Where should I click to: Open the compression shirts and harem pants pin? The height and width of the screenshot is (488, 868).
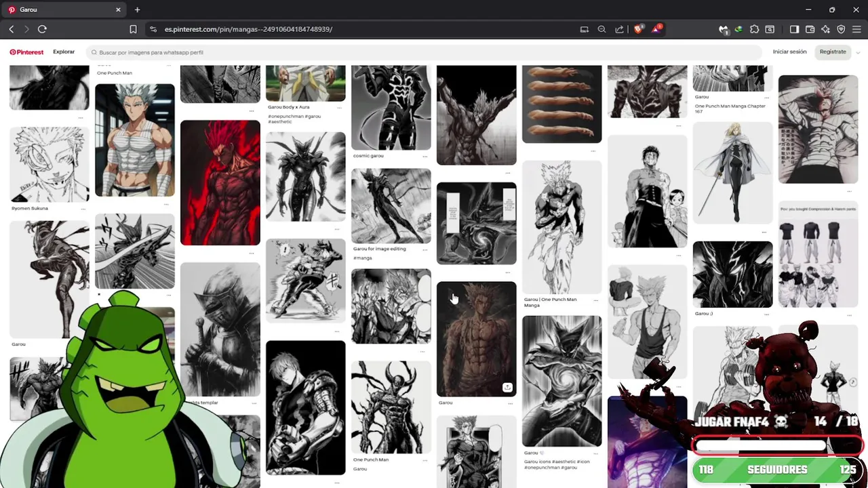(818, 254)
